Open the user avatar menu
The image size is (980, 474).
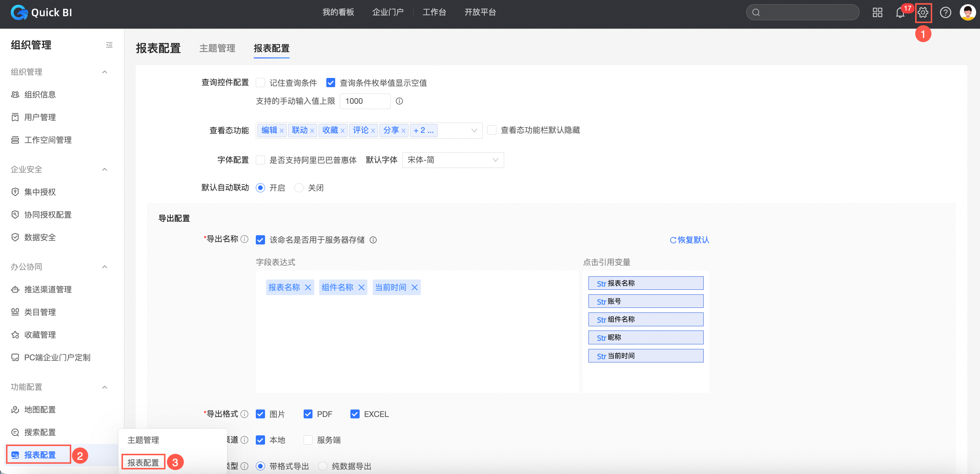tap(968, 12)
